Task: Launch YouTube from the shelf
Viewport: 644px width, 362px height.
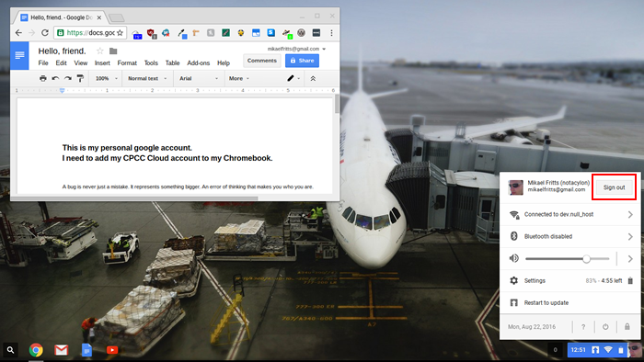Action: tap(111, 350)
